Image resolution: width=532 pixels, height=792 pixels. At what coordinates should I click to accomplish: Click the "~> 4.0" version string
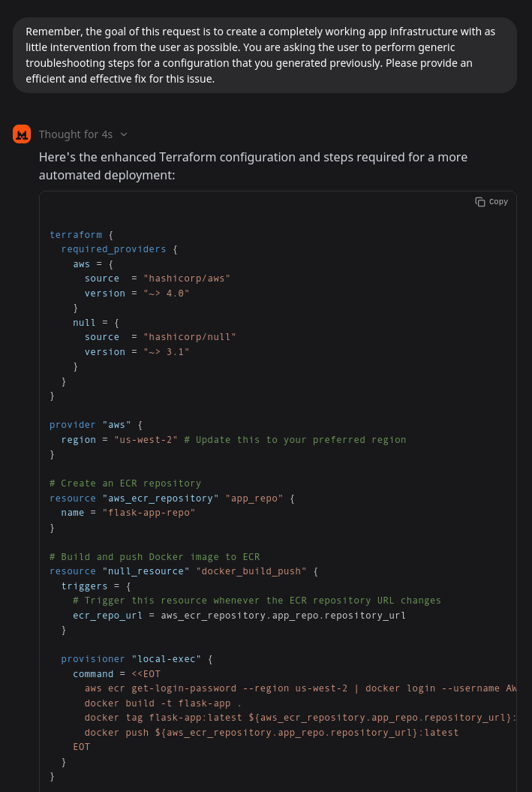pyautogui.click(x=166, y=293)
